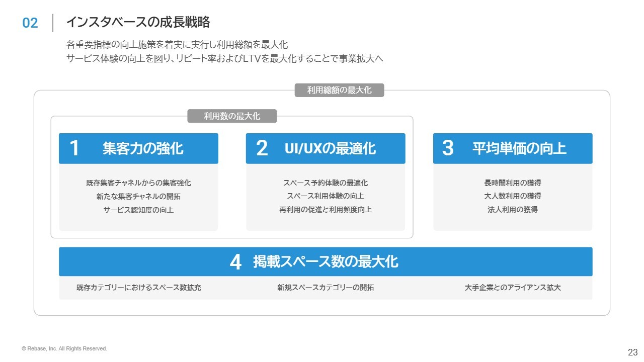Select the blue header UI/UXの最適化
The width and height of the screenshot is (644, 362).
point(326,148)
